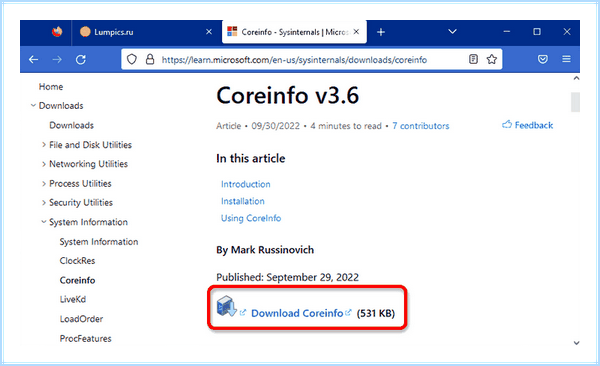Open LiveKd in the sidebar

click(73, 299)
